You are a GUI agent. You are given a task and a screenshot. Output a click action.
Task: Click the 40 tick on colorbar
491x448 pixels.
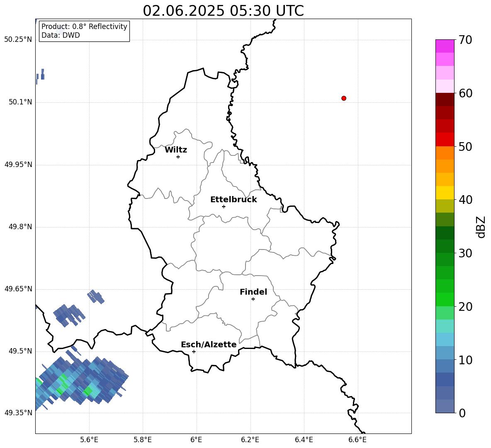tap(465, 200)
